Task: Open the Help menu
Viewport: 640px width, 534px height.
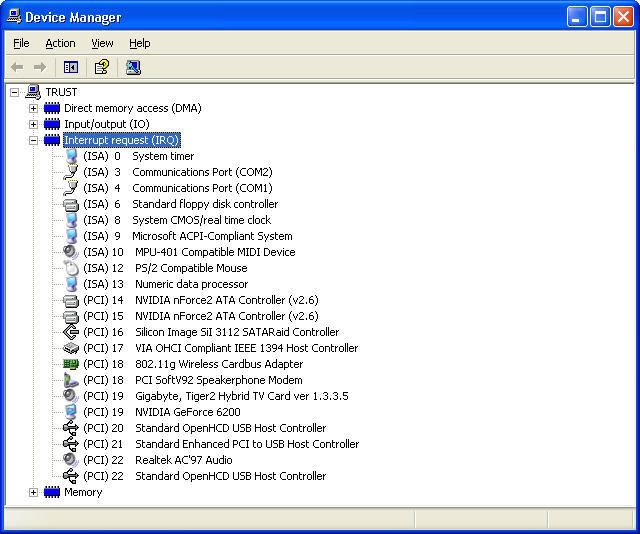Action: tap(140, 43)
